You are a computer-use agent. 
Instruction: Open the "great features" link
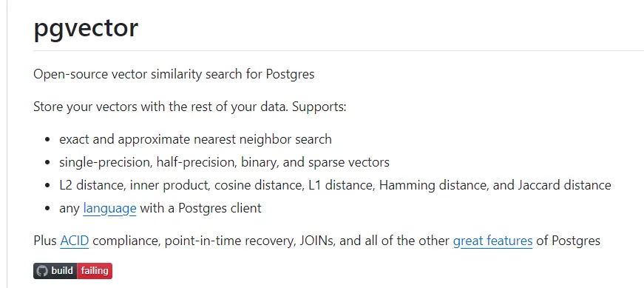pos(492,241)
